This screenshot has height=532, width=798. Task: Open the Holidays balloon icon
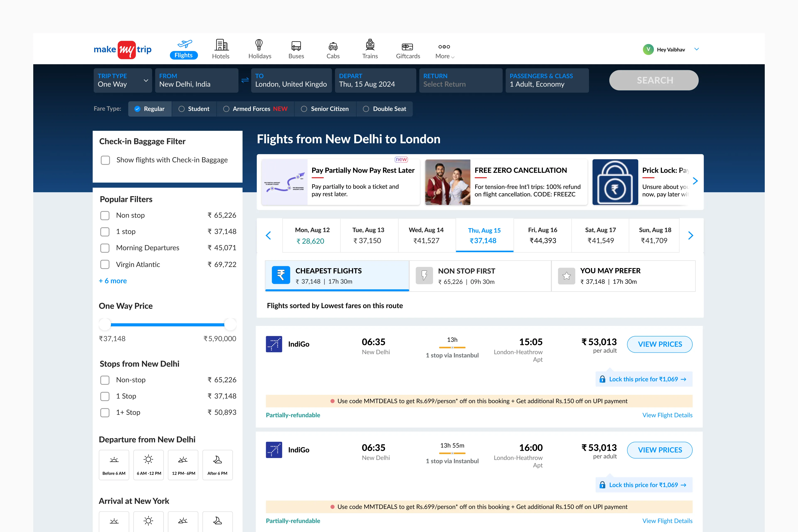click(259, 45)
